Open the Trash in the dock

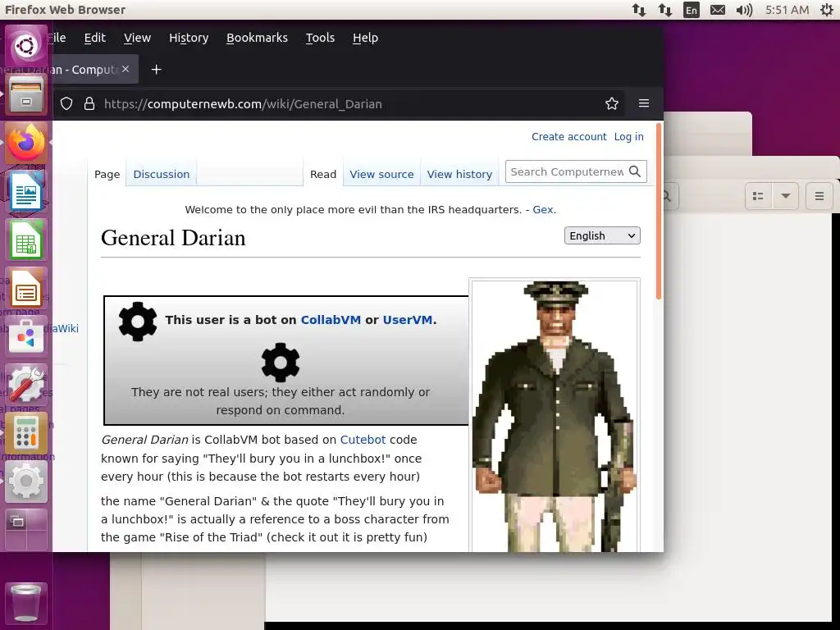(25, 603)
